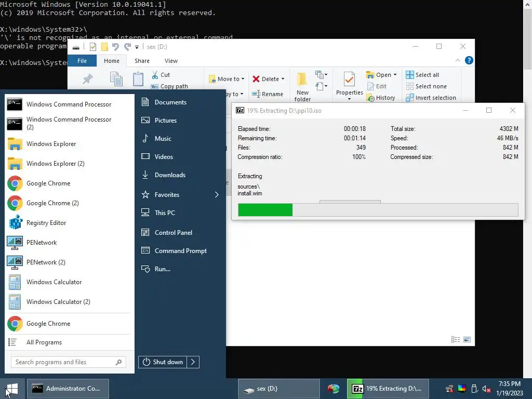Image resolution: width=532 pixels, height=399 pixels.
Task: Switch to the Home ribbon tab
Action: pos(112,61)
